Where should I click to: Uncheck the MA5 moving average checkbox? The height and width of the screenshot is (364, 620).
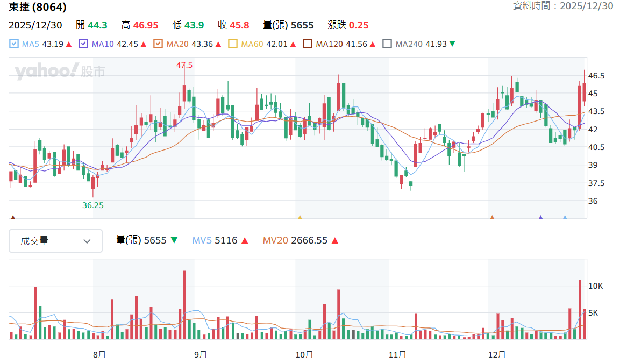pyautogui.click(x=14, y=44)
